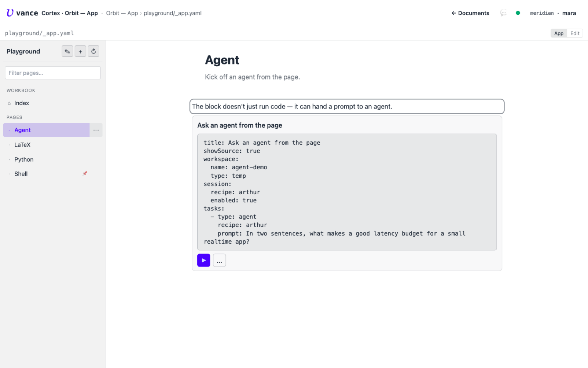Open block options ellipsis next to run

[x=219, y=260]
